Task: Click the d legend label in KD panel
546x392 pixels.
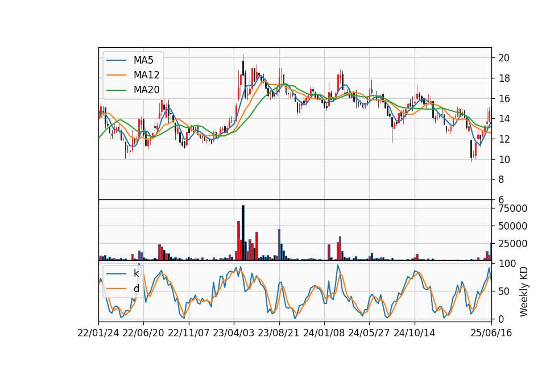Action: click(136, 289)
